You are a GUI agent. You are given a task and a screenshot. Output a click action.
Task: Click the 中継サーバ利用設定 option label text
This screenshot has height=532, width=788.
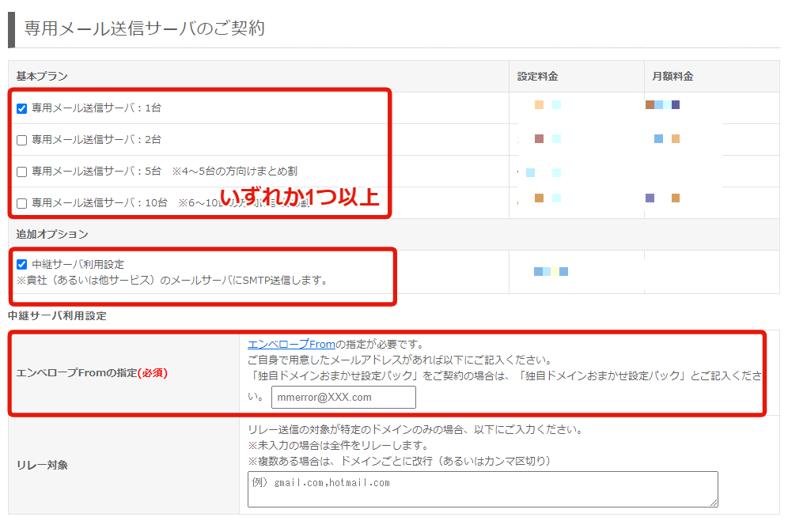point(78,265)
